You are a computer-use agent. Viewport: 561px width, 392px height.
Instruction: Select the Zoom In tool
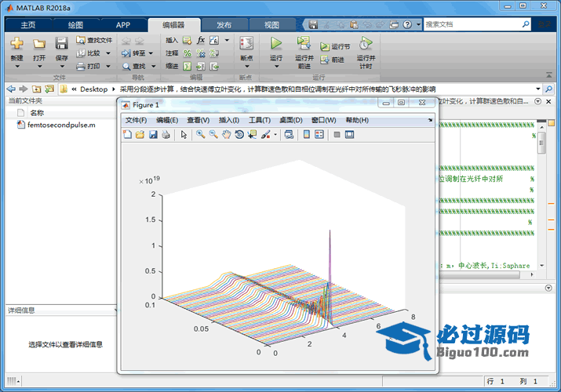(200, 134)
